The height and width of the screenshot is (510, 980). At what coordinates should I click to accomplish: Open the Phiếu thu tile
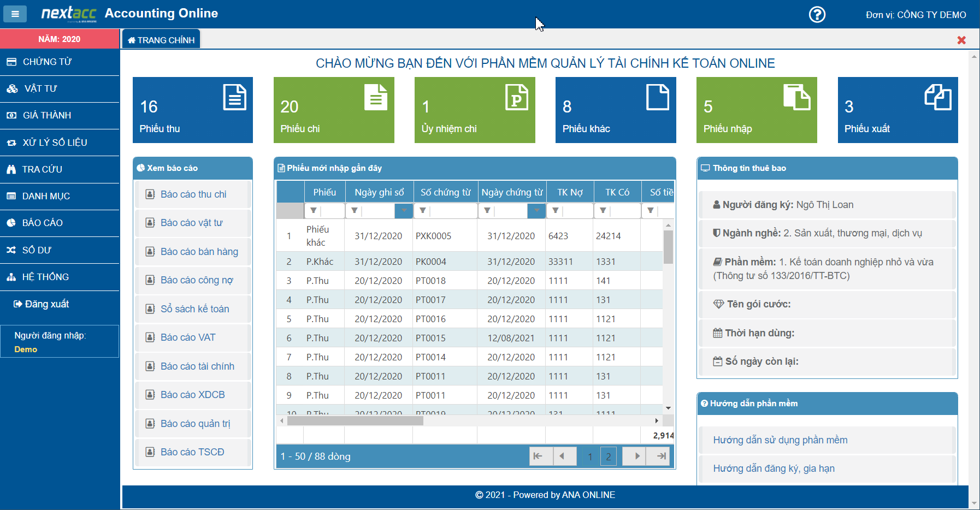point(192,110)
